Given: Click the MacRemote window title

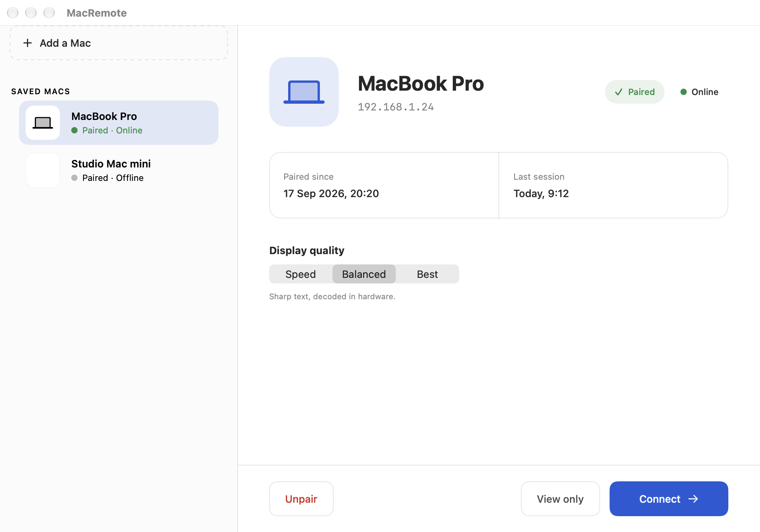Looking at the screenshot, I should point(97,13).
